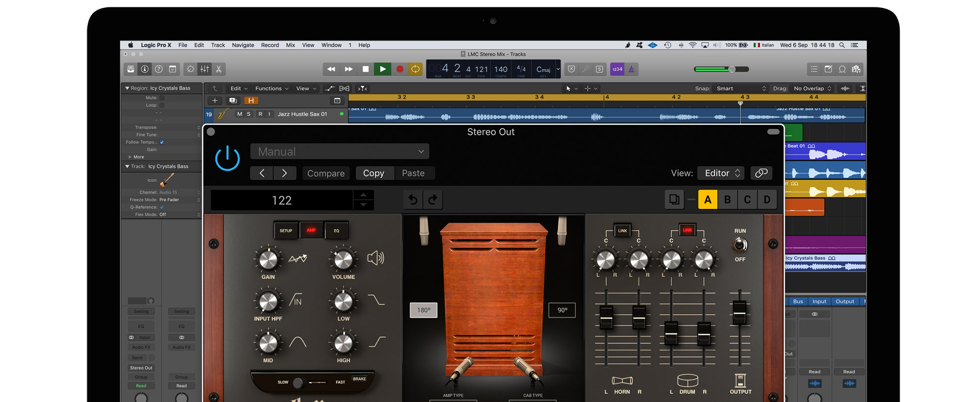Open the Edit menu in Tracks area
980x402 pixels.
click(x=239, y=88)
